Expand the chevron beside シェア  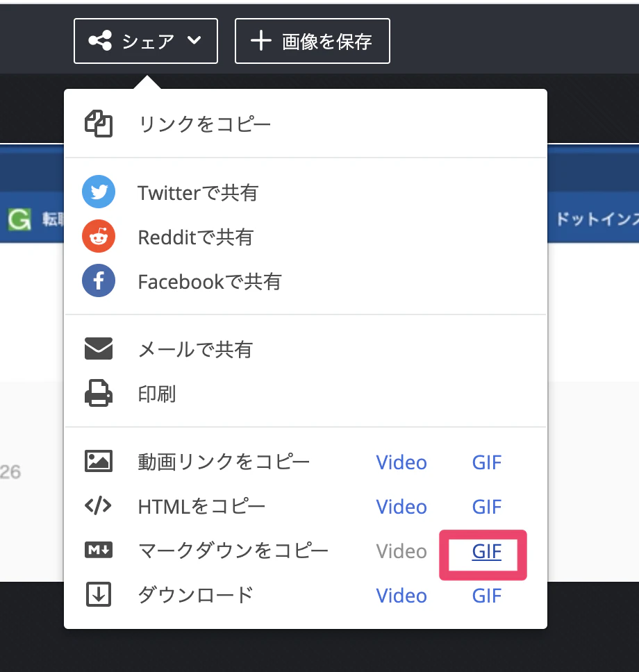pyautogui.click(x=194, y=40)
